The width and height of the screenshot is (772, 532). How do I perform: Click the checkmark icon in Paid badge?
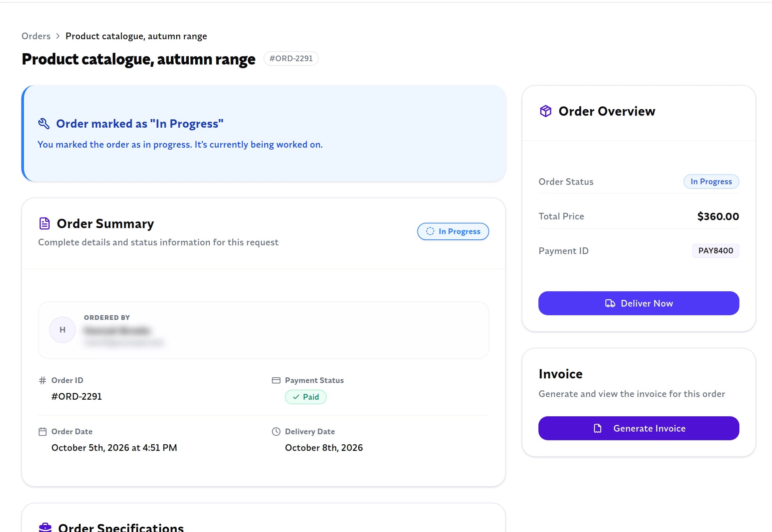(296, 397)
